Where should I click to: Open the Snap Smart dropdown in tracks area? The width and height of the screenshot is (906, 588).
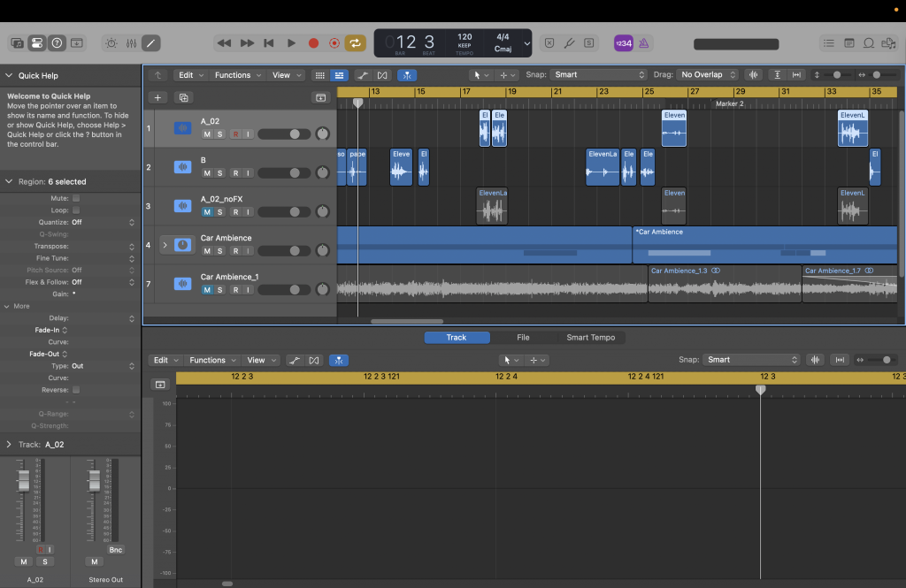pyautogui.click(x=599, y=75)
